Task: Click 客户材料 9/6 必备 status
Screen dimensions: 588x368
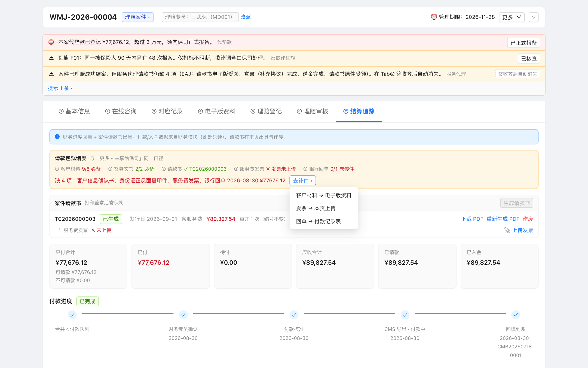Action: pos(78,169)
